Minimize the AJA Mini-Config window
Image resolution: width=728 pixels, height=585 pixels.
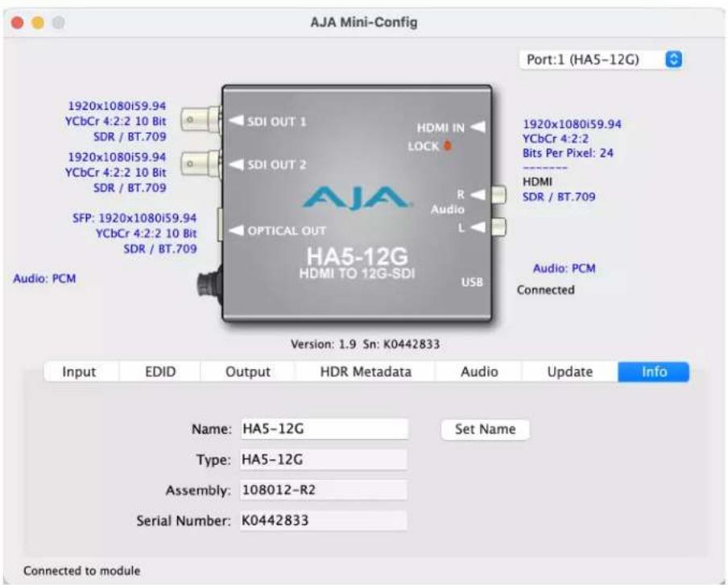click(38, 23)
